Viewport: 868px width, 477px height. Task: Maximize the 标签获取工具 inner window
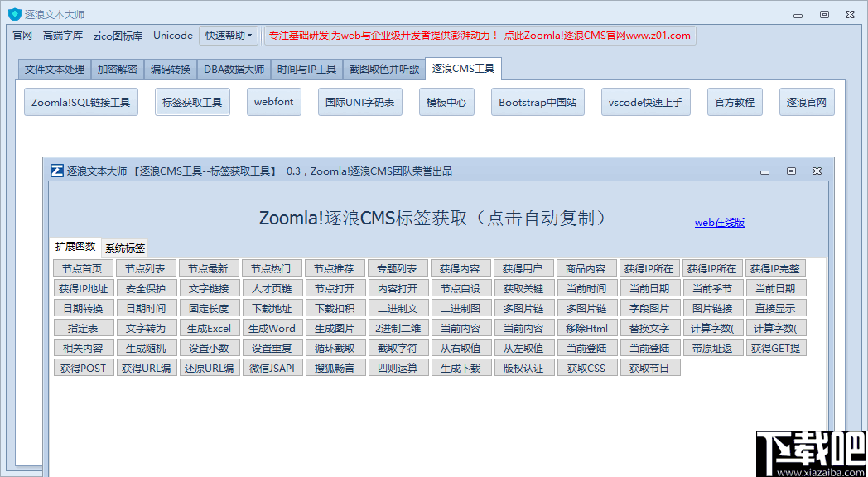(792, 171)
